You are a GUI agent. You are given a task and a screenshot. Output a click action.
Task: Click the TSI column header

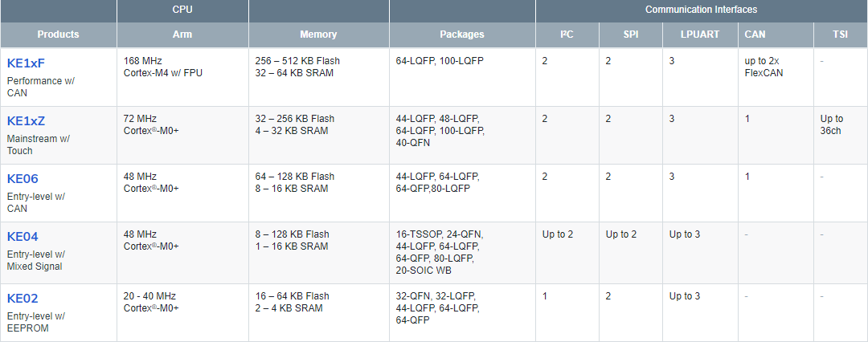click(x=840, y=35)
